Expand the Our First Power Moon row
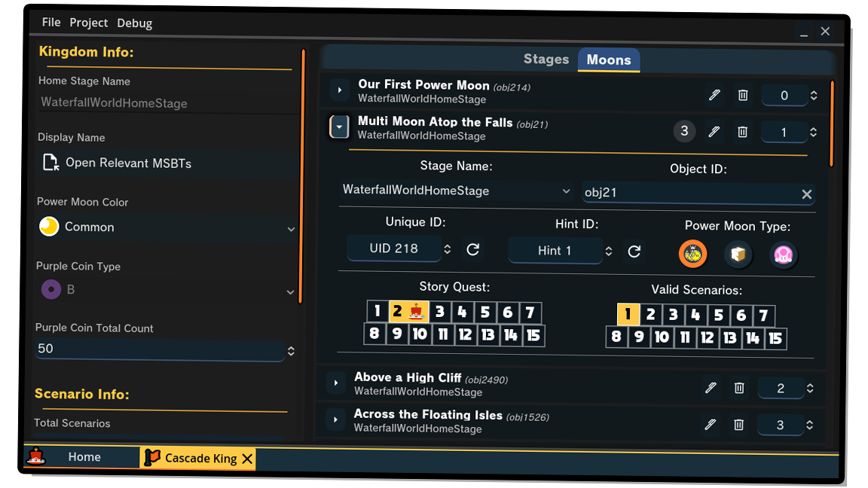The height and width of the screenshot is (488, 868). [x=340, y=90]
